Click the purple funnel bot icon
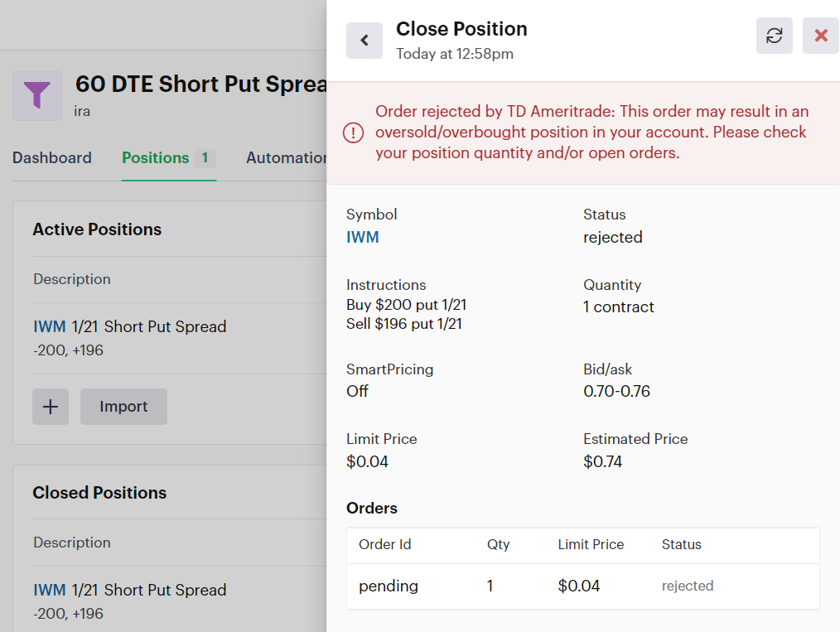 click(x=37, y=95)
